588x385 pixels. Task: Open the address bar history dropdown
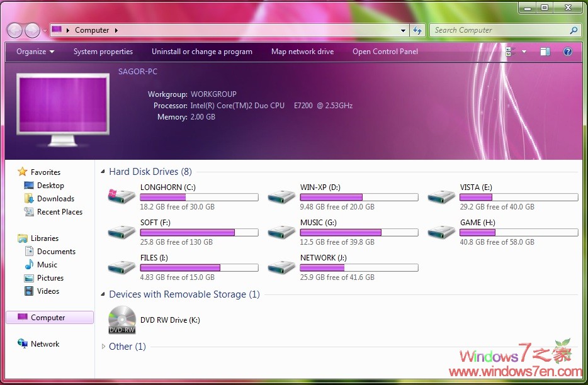pyautogui.click(x=404, y=30)
